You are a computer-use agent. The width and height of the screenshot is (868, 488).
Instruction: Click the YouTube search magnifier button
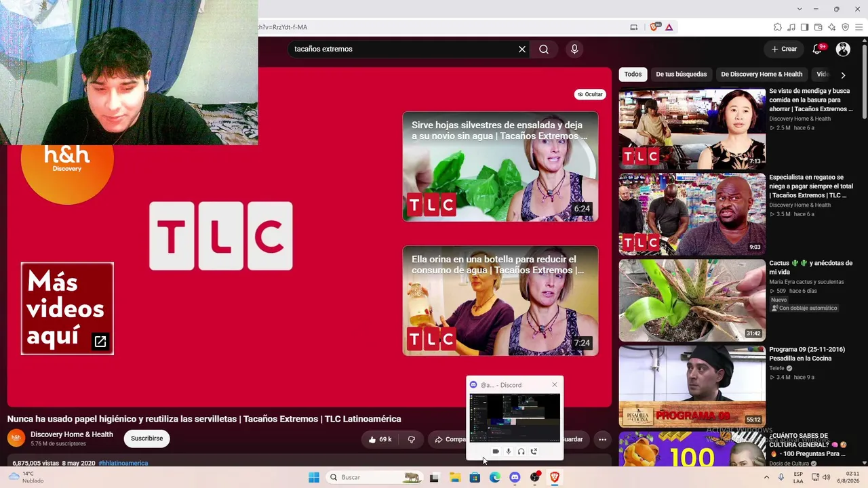click(544, 49)
